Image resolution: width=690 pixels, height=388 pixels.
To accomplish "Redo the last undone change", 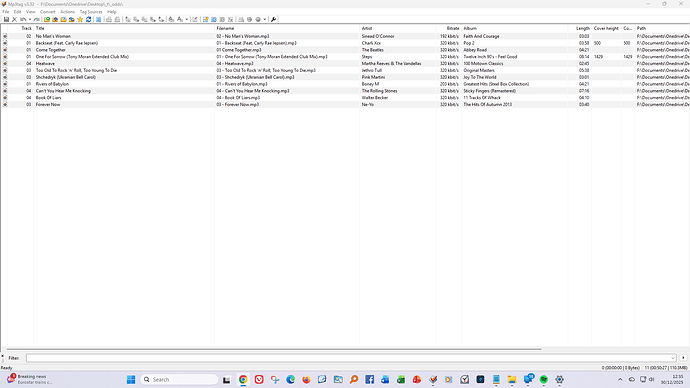I will (37, 19).
